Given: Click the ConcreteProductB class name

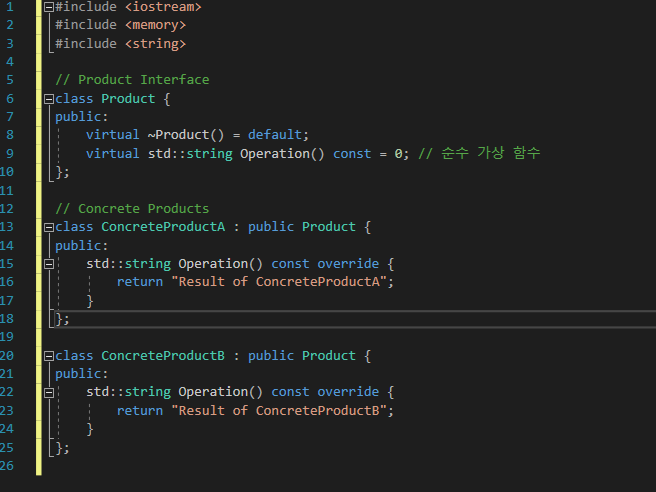Looking at the screenshot, I should click(163, 356).
